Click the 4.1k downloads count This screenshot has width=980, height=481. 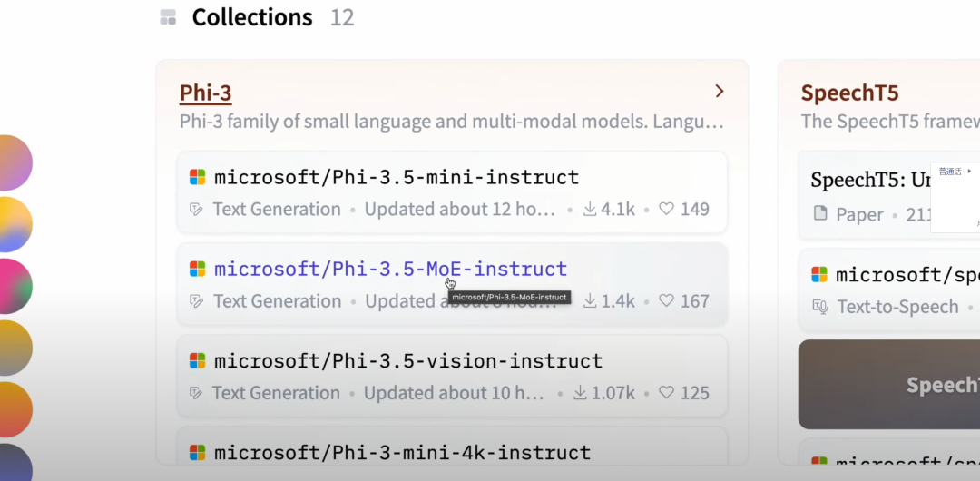(x=618, y=209)
